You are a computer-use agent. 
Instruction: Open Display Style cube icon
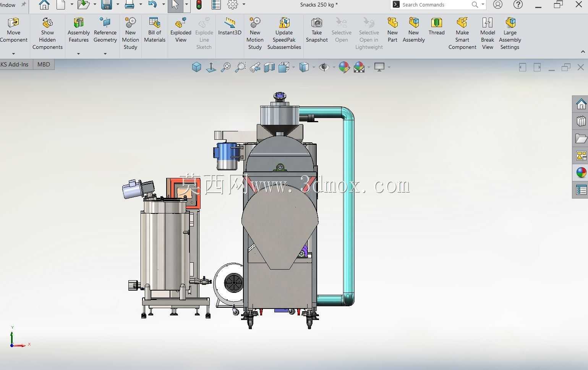pyautogui.click(x=304, y=67)
